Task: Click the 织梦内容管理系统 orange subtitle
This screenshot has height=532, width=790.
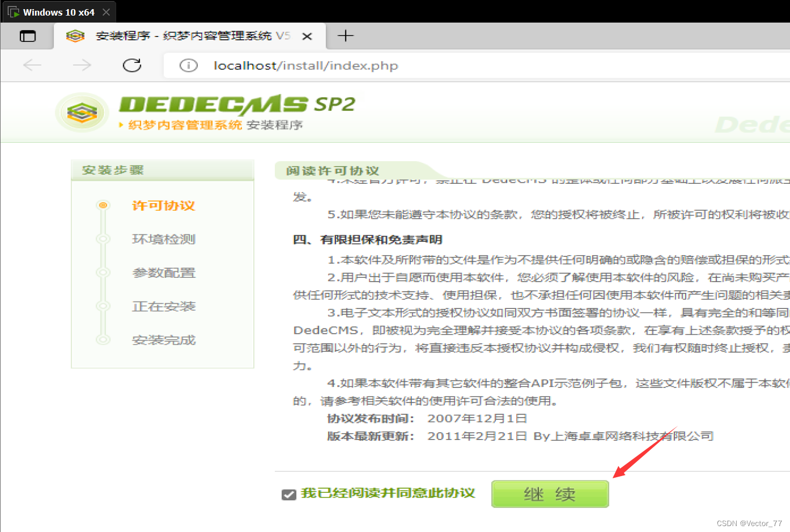Action: click(185, 125)
